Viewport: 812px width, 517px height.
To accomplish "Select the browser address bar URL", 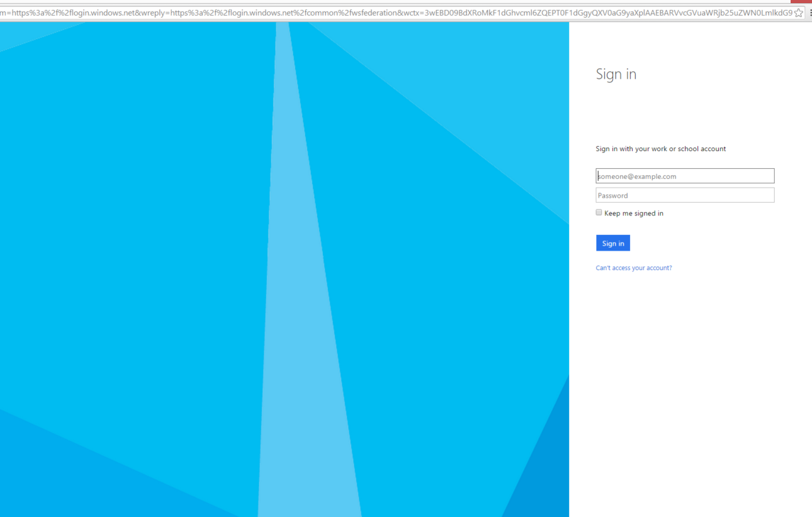I will 397,13.
